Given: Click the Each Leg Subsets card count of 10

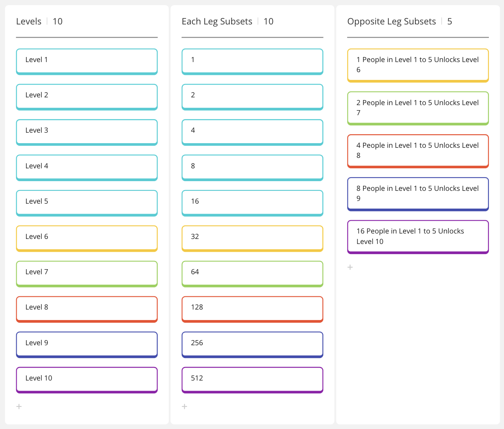Looking at the screenshot, I should [x=268, y=21].
